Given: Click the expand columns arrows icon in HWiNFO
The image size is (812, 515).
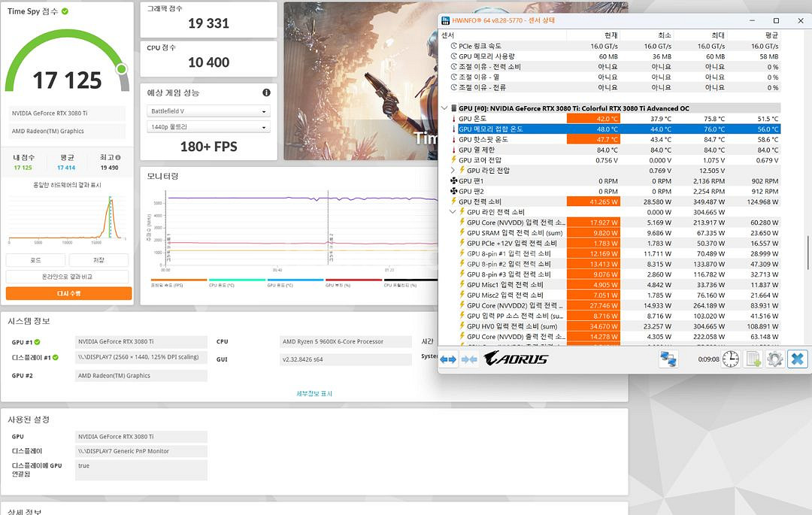Looking at the screenshot, I should 448,359.
